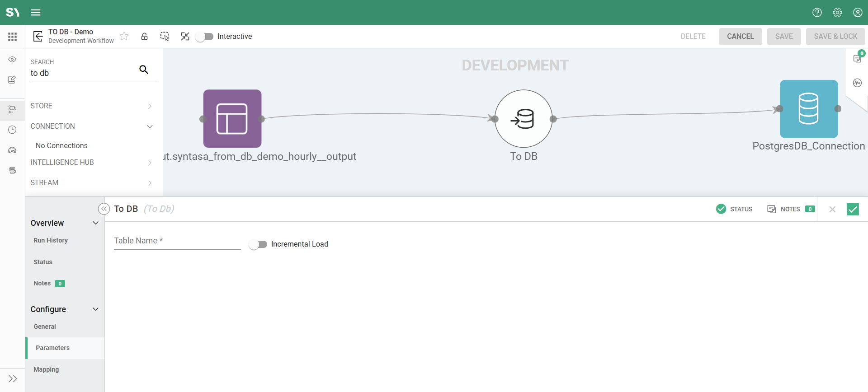The width and height of the screenshot is (868, 392).
Task: Click the Table Name input field
Action: point(177,241)
